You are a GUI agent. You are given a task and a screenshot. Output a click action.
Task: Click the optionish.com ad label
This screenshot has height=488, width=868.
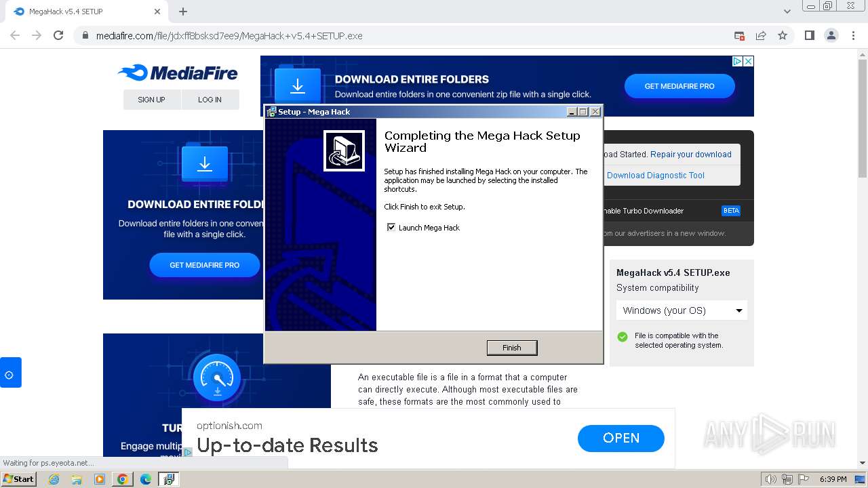pyautogui.click(x=229, y=426)
